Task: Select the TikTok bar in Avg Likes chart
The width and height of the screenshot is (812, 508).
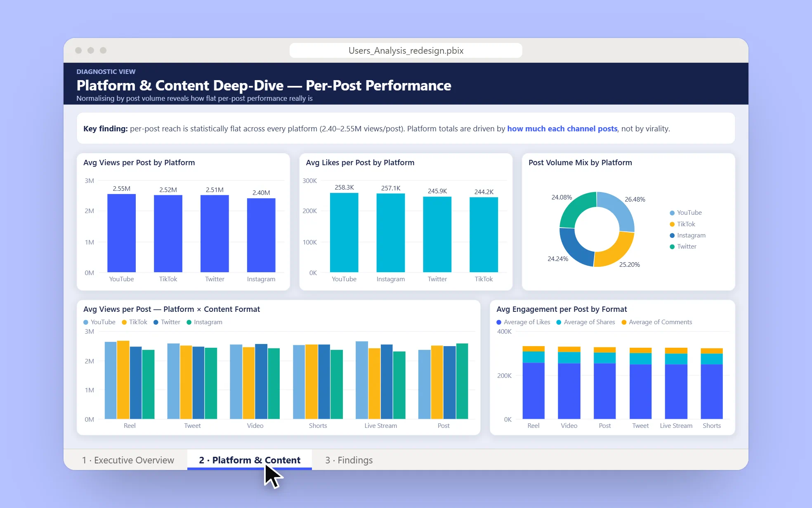Action: pos(484,235)
